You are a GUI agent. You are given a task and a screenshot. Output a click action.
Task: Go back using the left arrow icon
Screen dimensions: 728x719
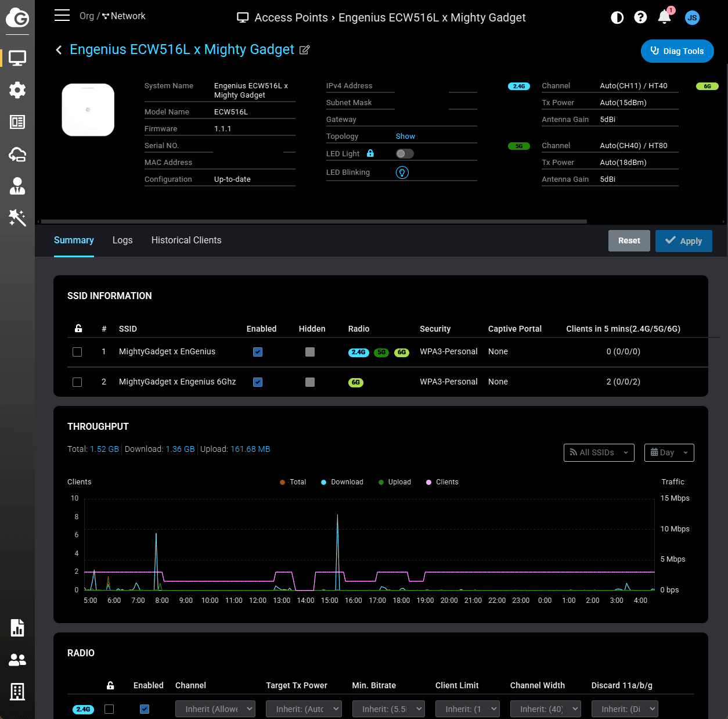(59, 50)
